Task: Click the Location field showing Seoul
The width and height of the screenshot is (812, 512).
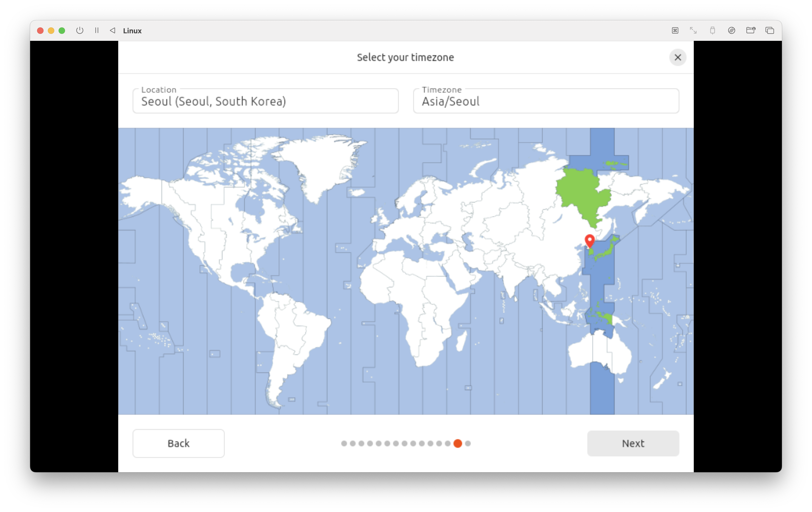Action: (x=265, y=101)
